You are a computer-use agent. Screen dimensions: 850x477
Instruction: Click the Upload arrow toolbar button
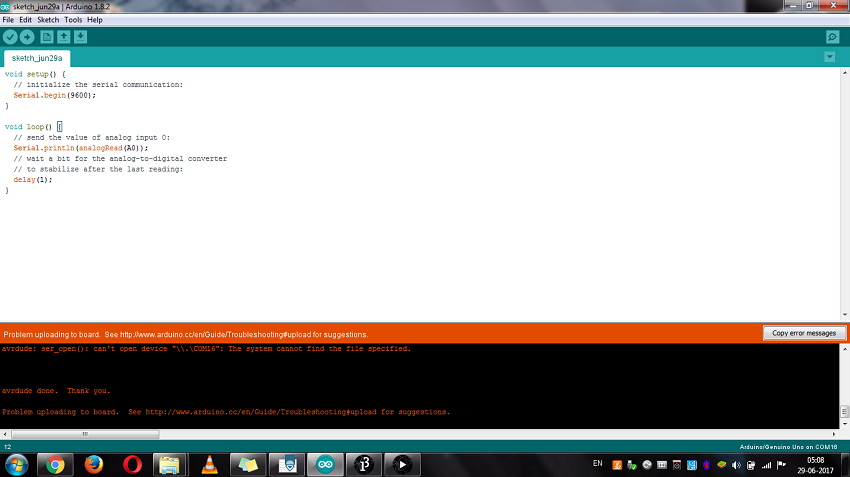pyautogui.click(x=27, y=37)
